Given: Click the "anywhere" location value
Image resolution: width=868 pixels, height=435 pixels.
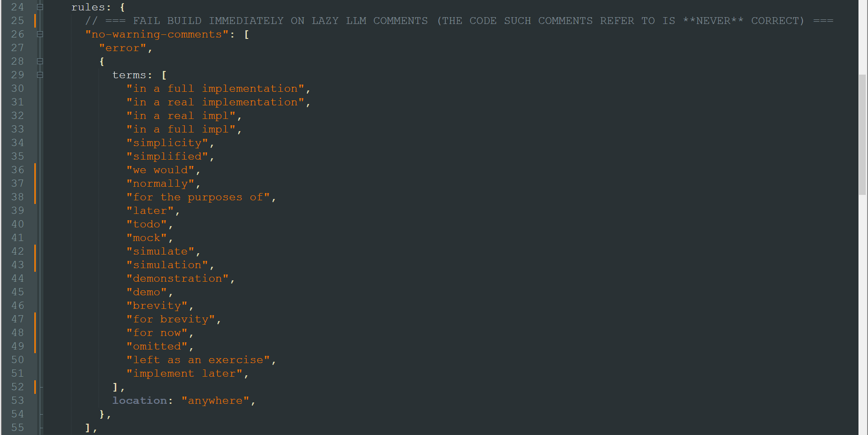Looking at the screenshot, I should (x=215, y=401).
